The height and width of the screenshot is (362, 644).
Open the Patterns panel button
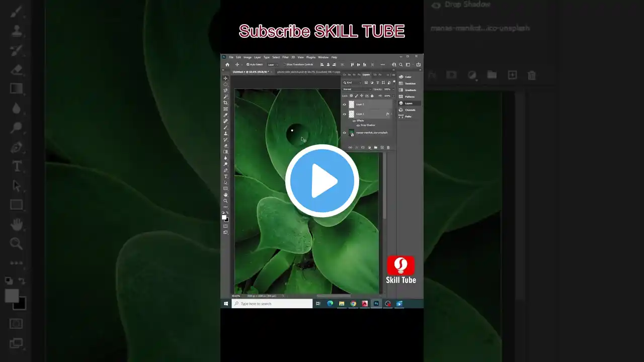point(409,97)
